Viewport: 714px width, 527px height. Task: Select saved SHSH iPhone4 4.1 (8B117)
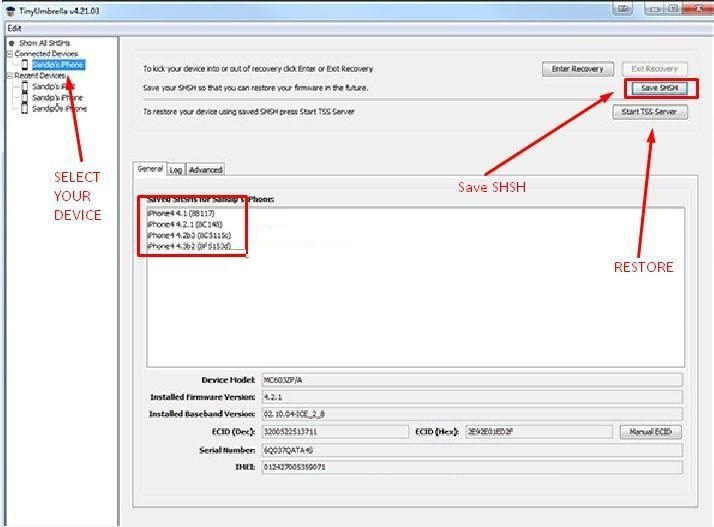click(x=184, y=214)
